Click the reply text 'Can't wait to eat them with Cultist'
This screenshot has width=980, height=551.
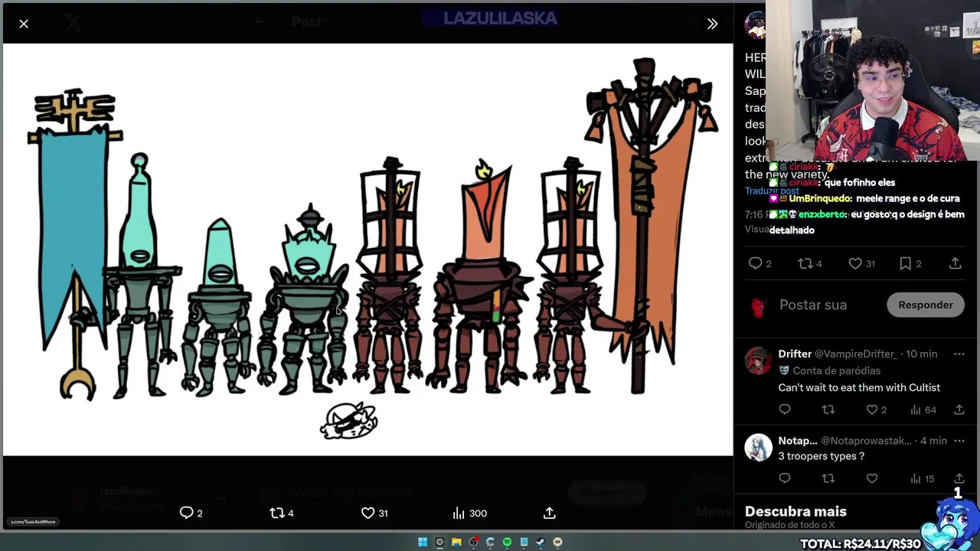[859, 387]
